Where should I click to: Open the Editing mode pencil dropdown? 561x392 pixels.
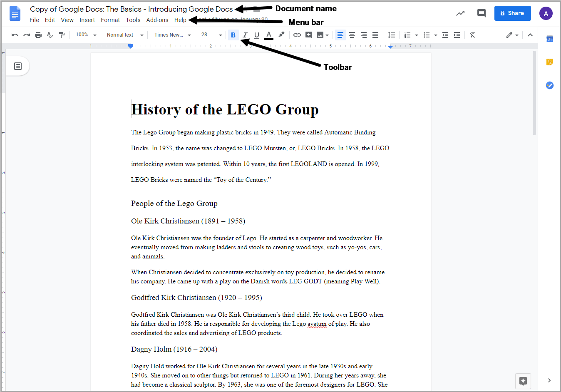[512, 35]
